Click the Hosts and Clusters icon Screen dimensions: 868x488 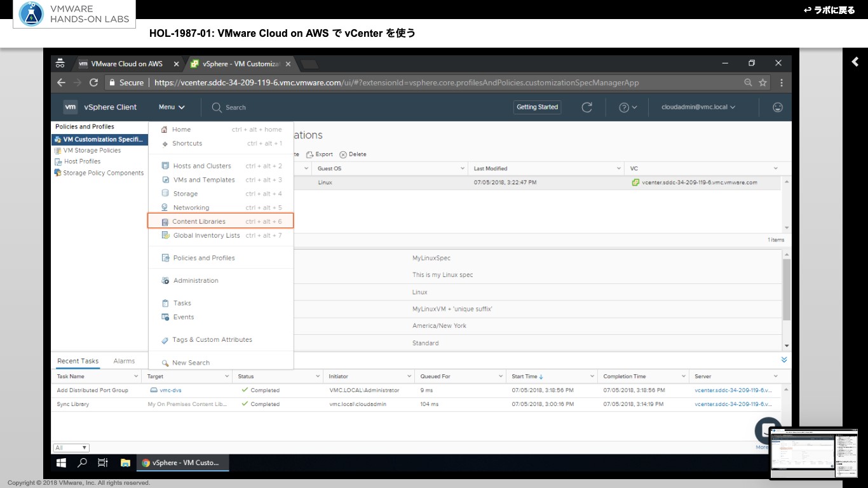165,166
